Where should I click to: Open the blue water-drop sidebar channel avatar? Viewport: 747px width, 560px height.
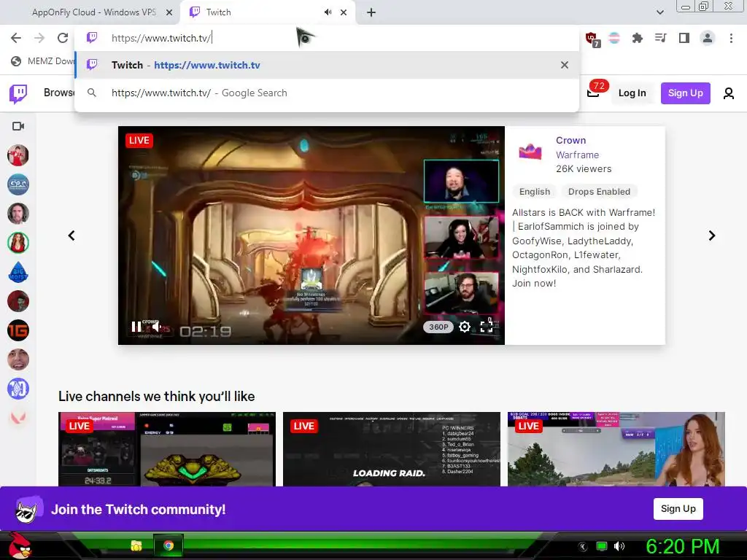click(18, 272)
